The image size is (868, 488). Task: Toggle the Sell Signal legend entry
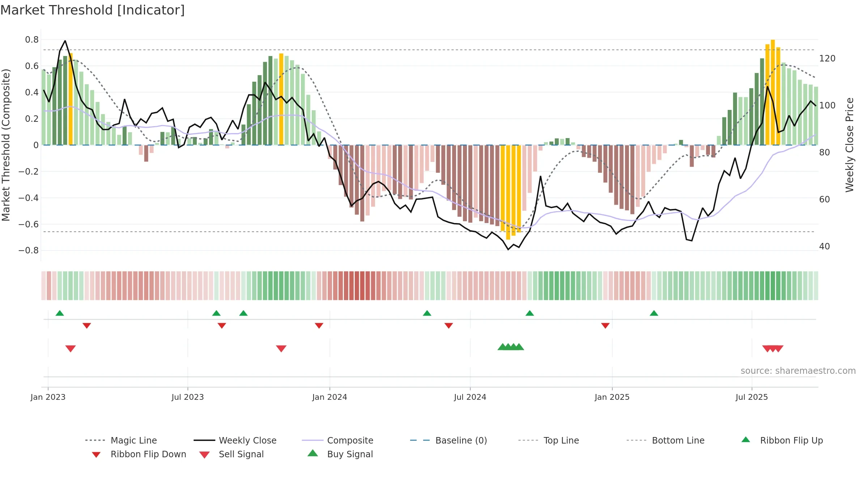(231, 454)
